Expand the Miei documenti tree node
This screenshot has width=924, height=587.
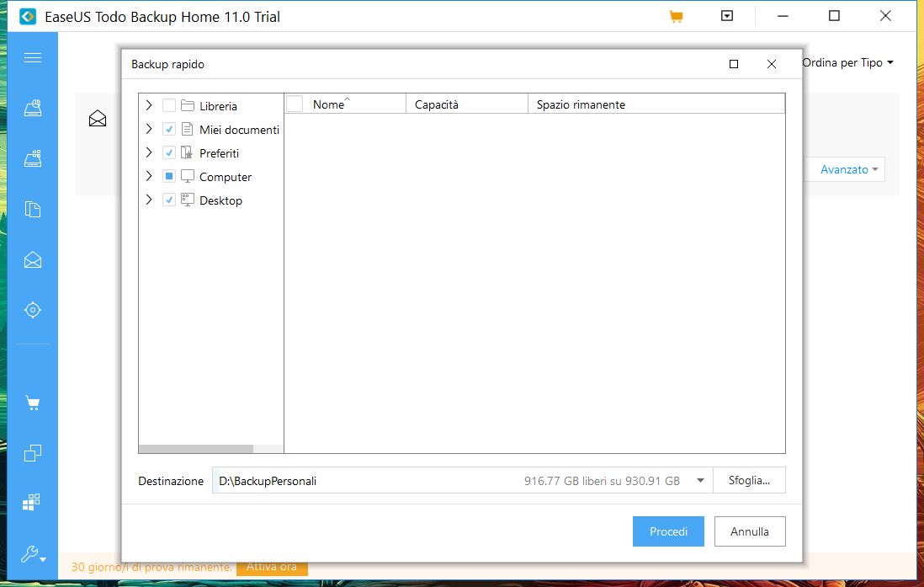149,129
